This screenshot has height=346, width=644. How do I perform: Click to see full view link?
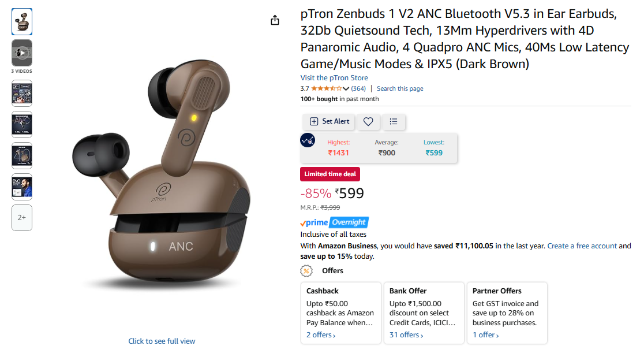(162, 341)
